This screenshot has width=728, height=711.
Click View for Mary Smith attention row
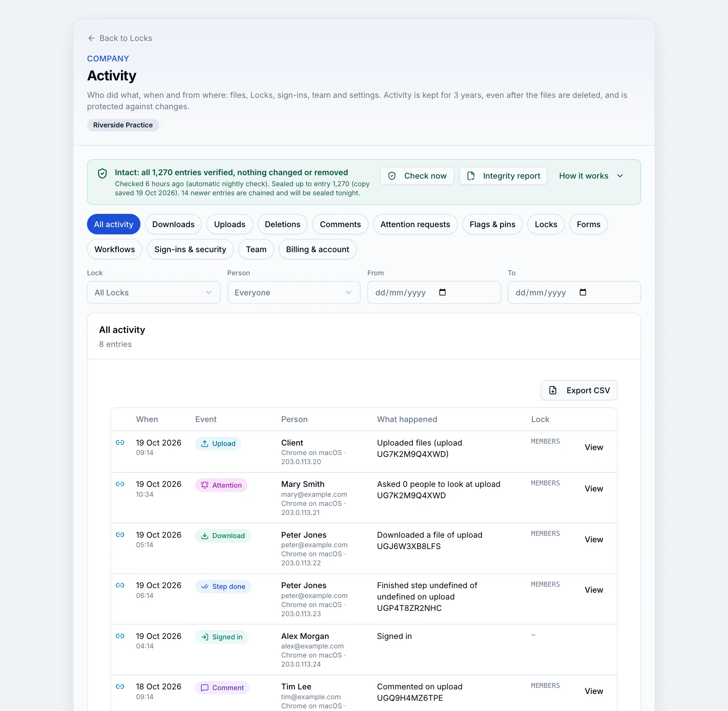click(594, 489)
